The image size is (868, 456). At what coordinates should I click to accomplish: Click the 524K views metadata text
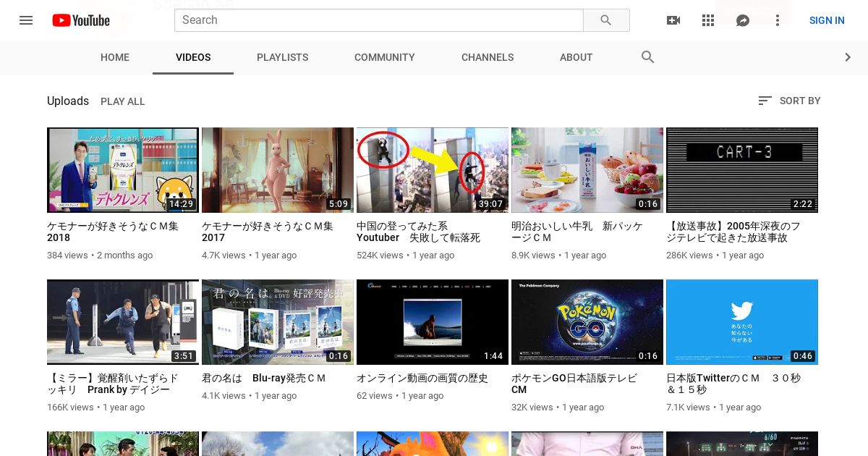coord(405,256)
